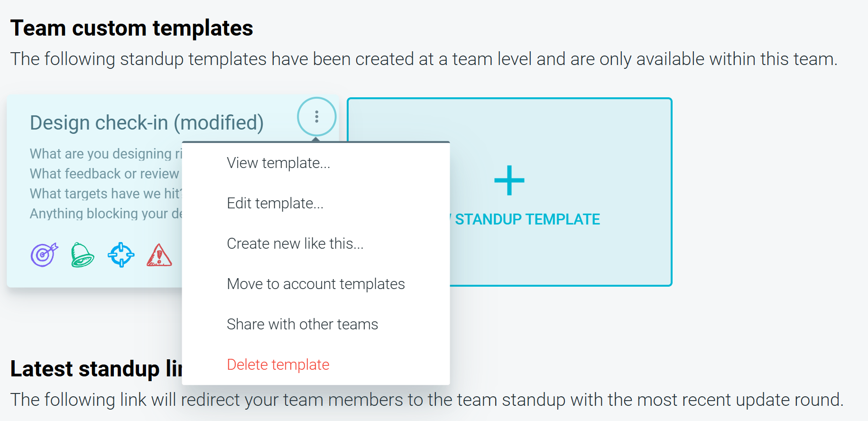
Task: Click the Latest standup heading
Action: coord(96,369)
